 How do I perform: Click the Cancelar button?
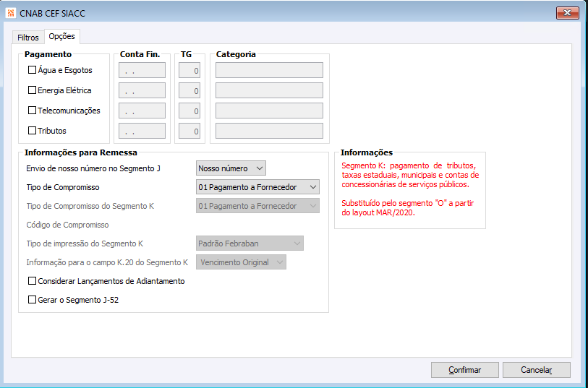pyautogui.click(x=537, y=370)
